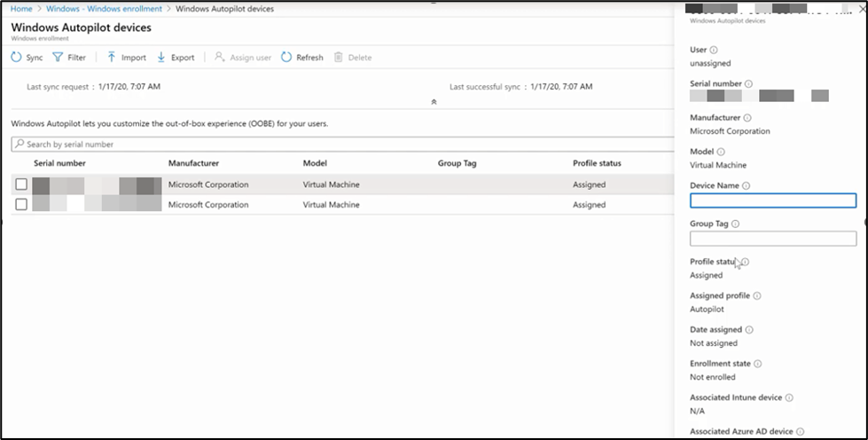868x440 pixels.
Task: Click 'unassigned' under User in panel
Action: [x=710, y=63]
